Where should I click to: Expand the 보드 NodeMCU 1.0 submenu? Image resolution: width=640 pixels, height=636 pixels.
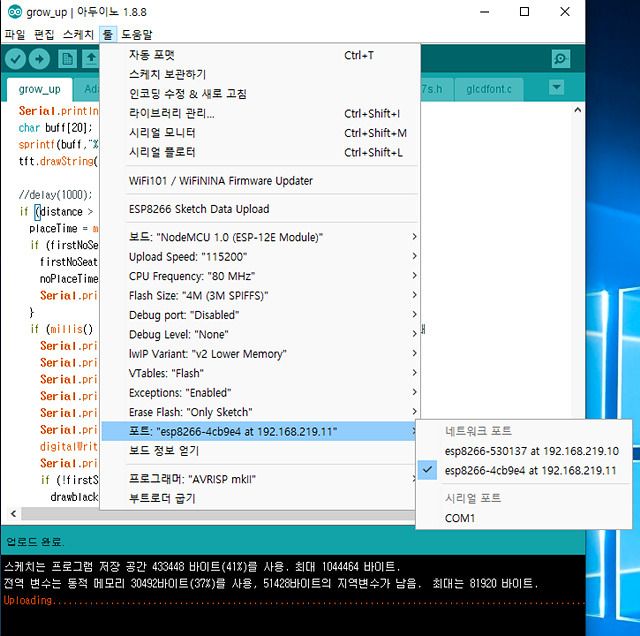click(260, 237)
